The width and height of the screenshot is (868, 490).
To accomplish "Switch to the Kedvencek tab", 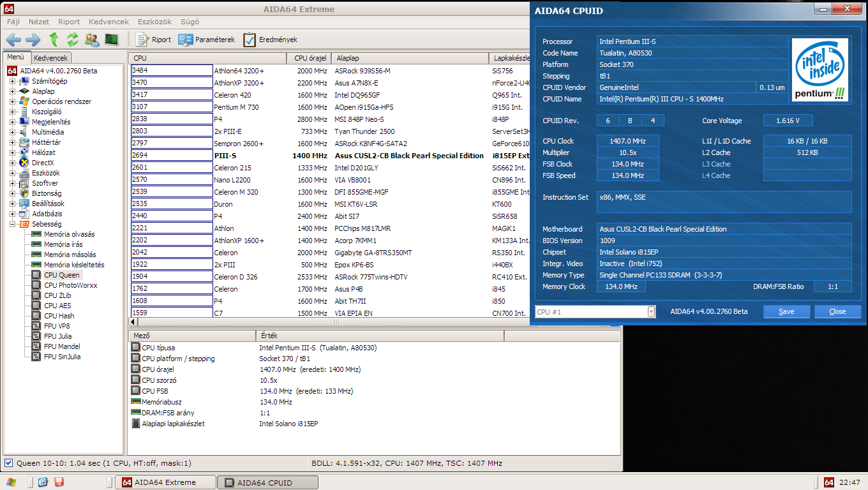I will (50, 58).
